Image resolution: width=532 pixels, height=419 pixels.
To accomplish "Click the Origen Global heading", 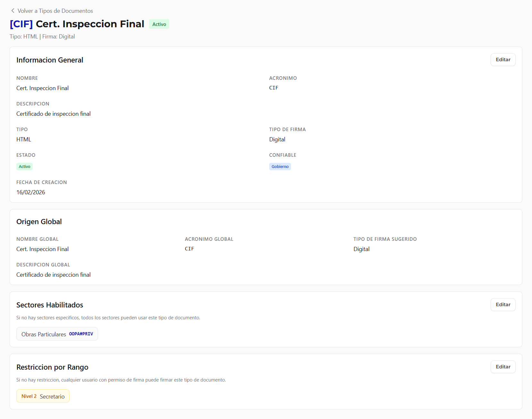I will 39,222.
